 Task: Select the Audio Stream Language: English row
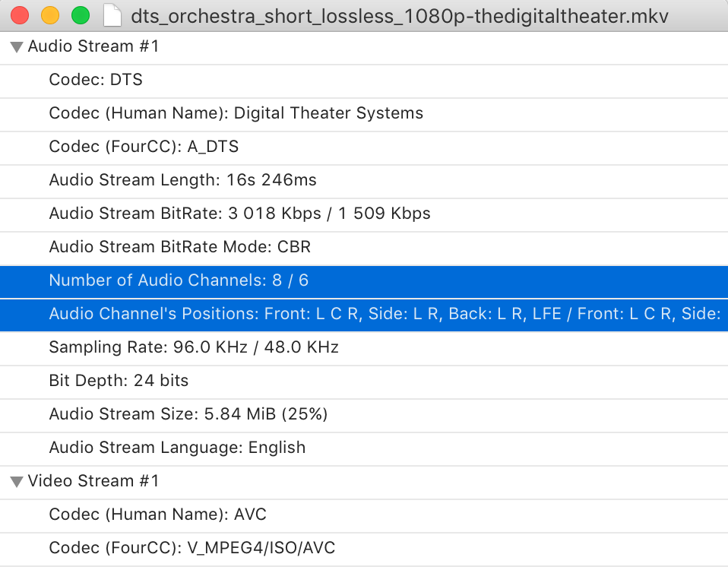point(364,448)
